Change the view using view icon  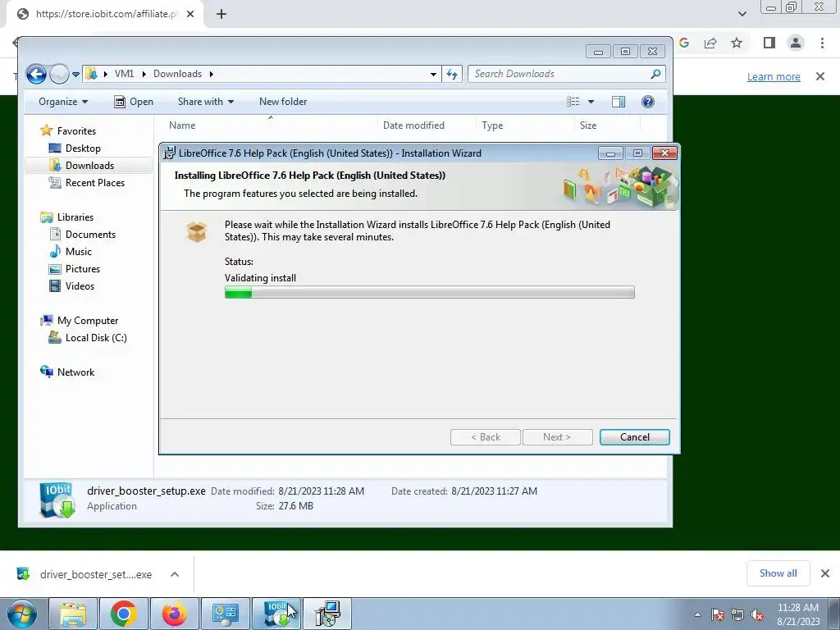pos(573,102)
